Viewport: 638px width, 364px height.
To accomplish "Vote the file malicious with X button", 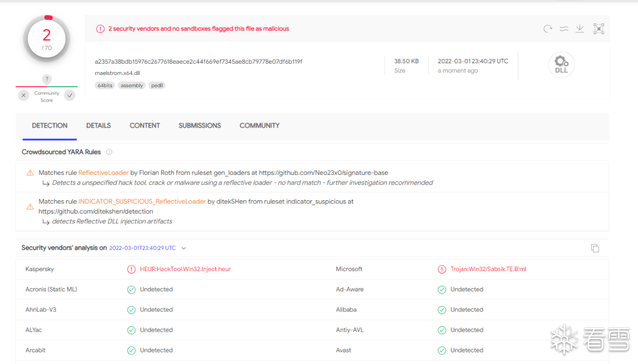I will coord(23,95).
